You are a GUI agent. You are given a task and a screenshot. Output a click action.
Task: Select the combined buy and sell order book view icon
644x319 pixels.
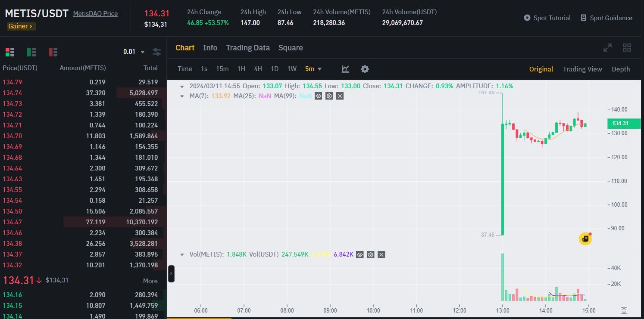[x=10, y=52]
